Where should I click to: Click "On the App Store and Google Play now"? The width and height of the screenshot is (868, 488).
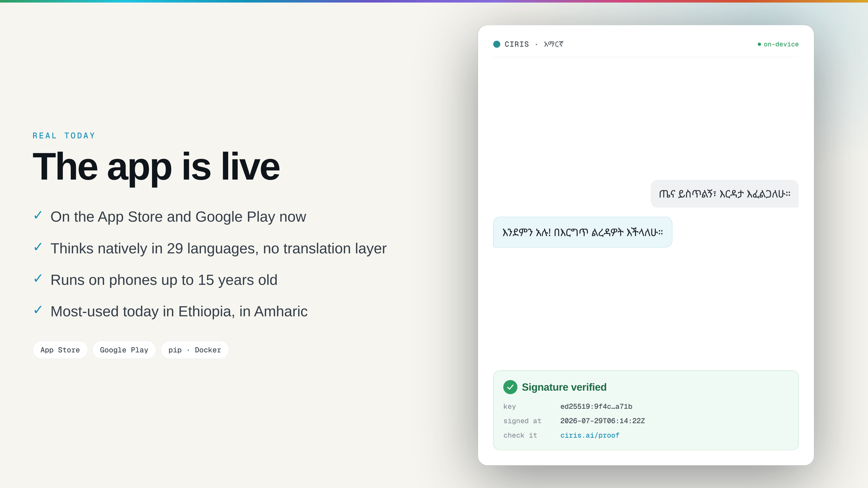coord(178,217)
